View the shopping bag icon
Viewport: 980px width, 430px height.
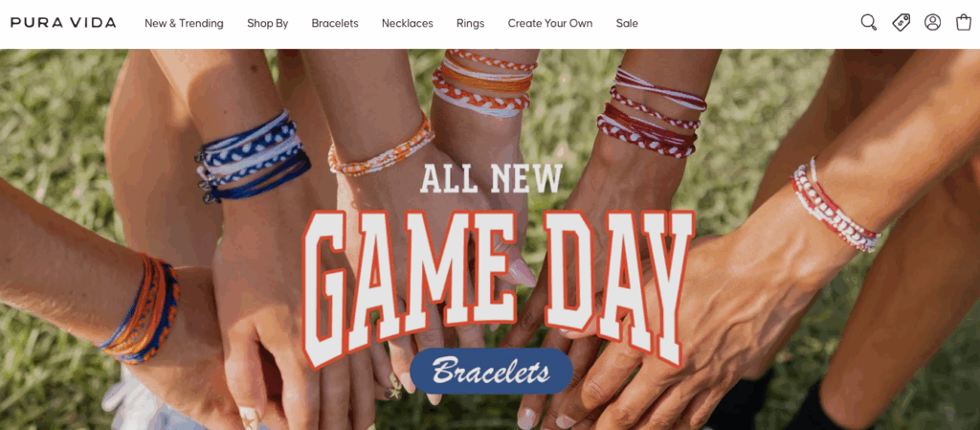[x=964, y=22]
